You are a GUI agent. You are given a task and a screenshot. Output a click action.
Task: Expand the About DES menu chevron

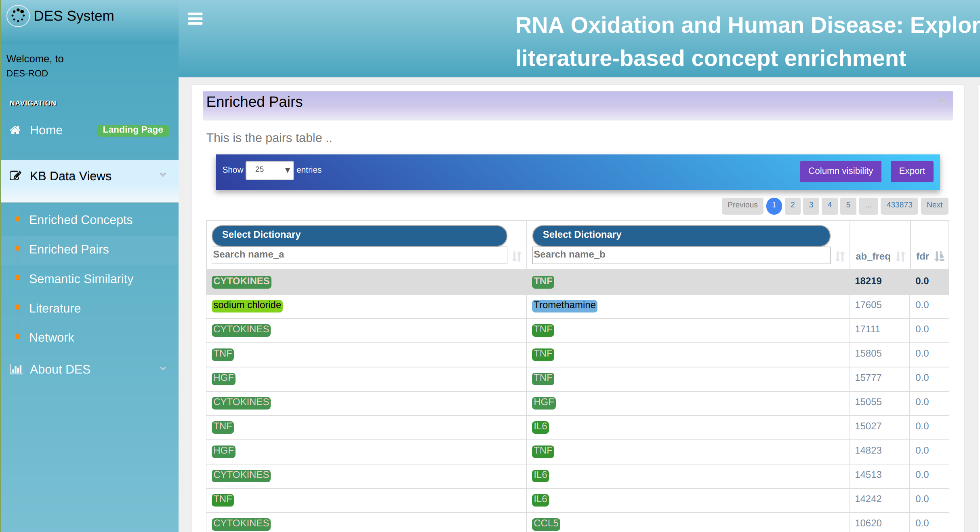pos(163,369)
